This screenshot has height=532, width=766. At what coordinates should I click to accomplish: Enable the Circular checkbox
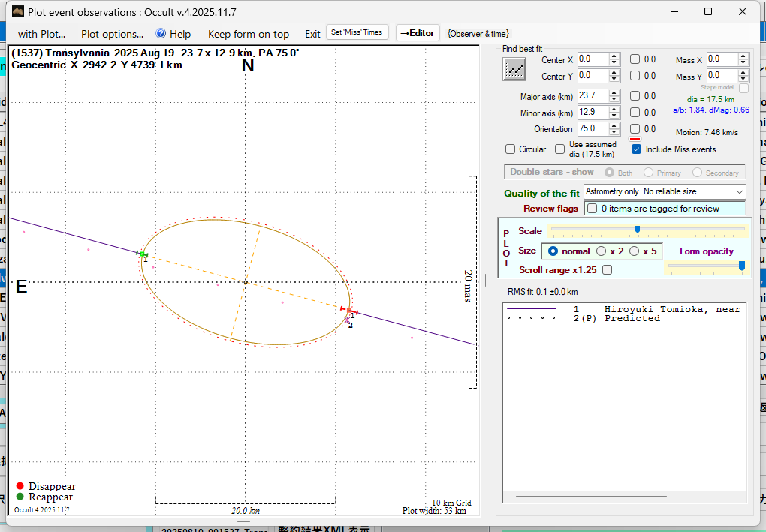(511, 149)
